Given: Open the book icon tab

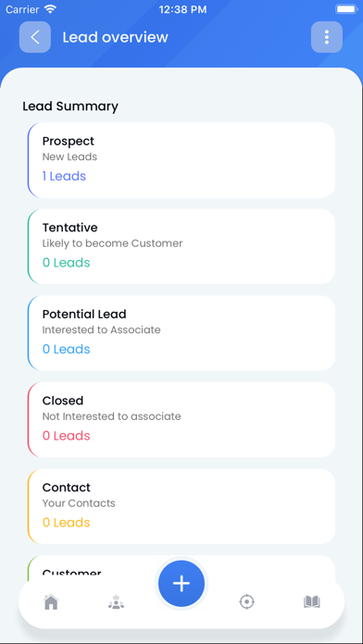Looking at the screenshot, I should click(x=312, y=602).
